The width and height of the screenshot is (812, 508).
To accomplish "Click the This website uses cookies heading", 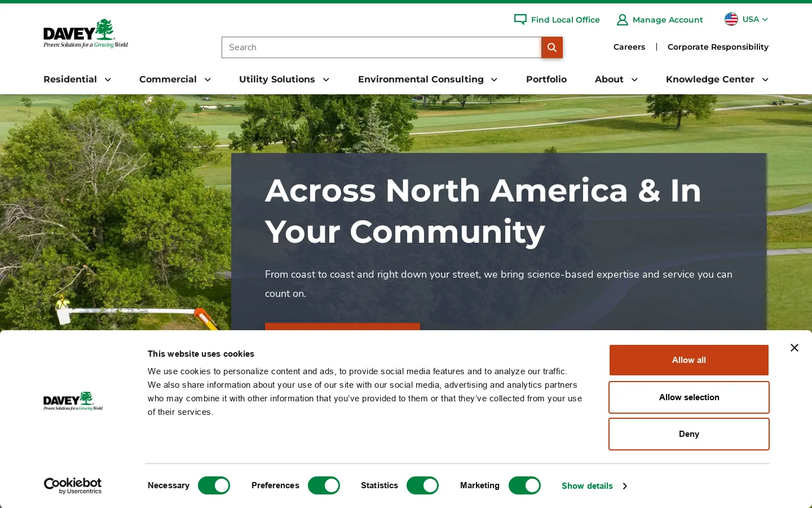I will (x=201, y=354).
